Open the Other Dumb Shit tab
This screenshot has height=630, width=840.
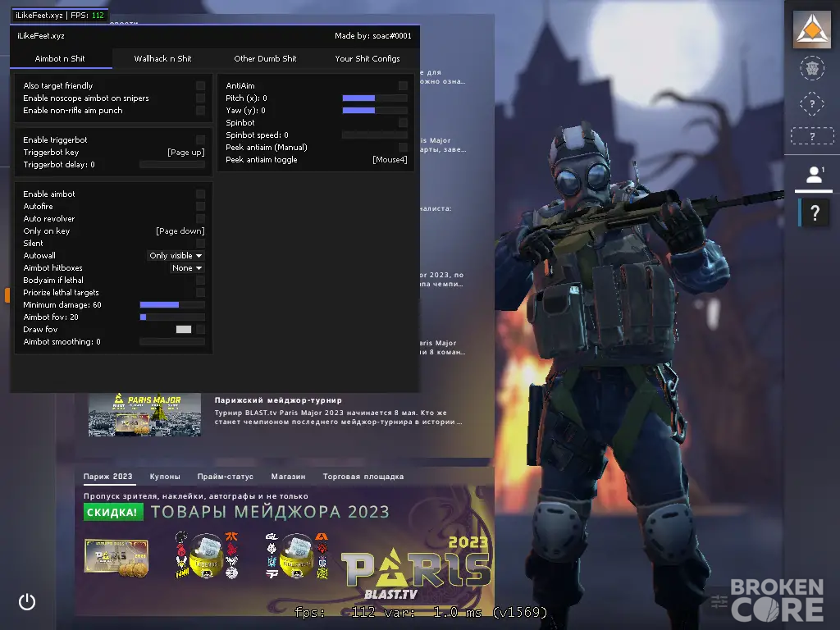(265, 58)
